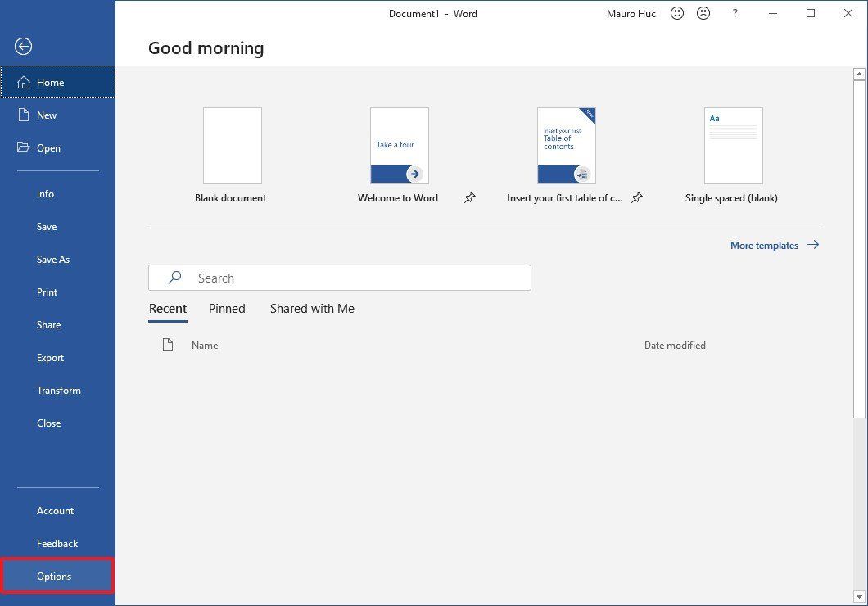
Task: Create a Blank document from its thumbnail
Action: click(x=230, y=145)
